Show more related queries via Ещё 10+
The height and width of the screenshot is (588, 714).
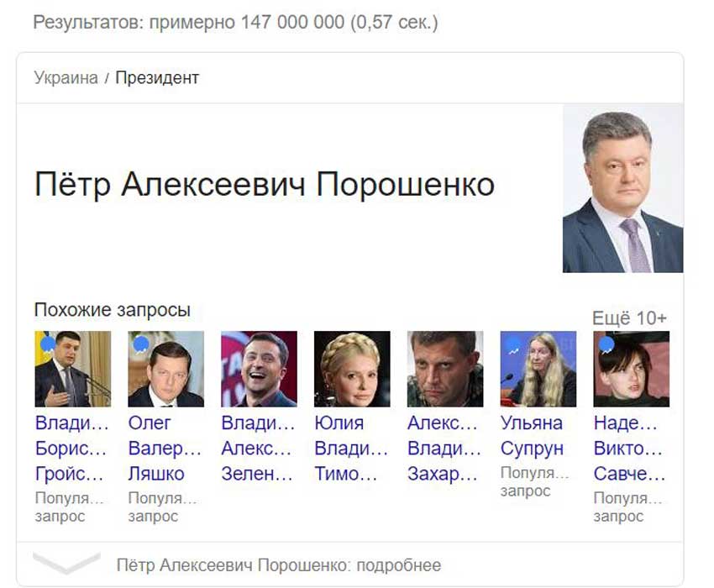[629, 318]
